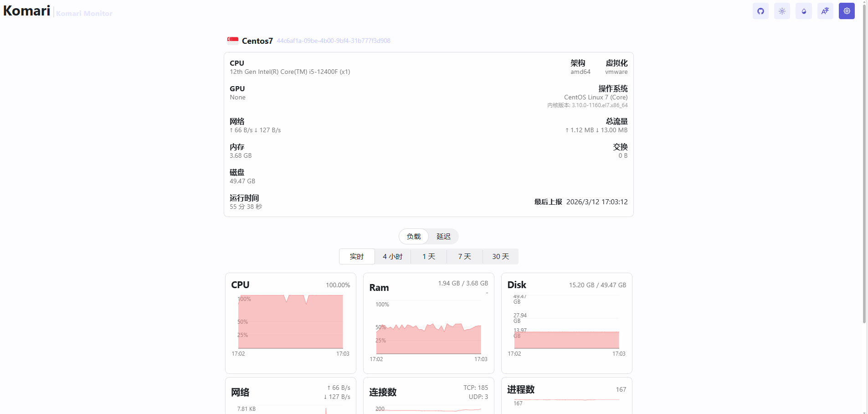Open the gear settings button
This screenshot has width=868, height=414.
click(847, 11)
